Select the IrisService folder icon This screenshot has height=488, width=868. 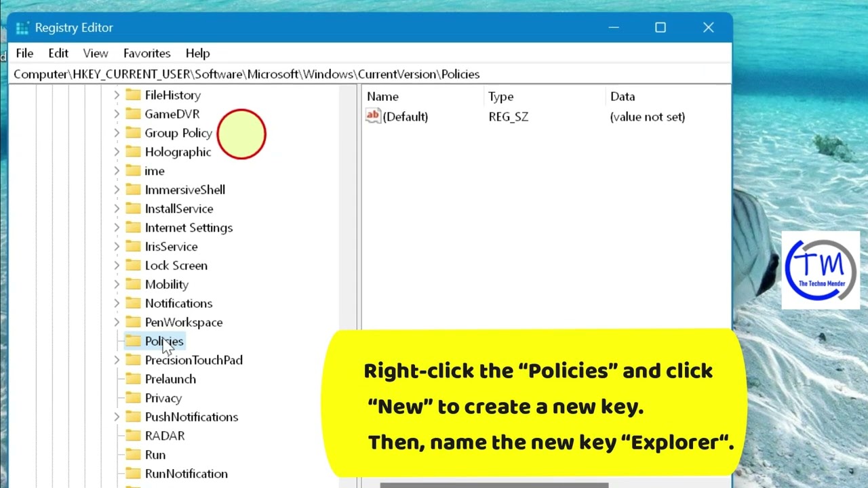click(133, 247)
